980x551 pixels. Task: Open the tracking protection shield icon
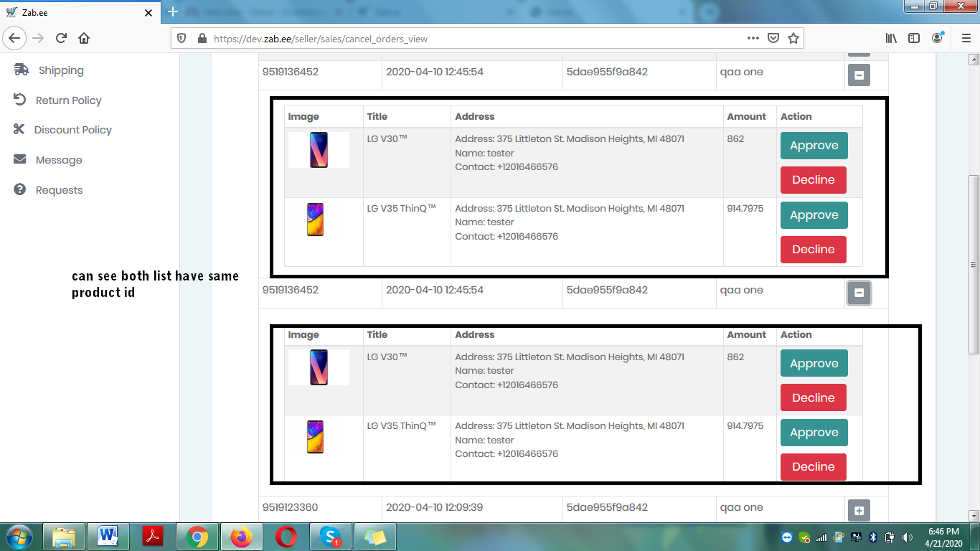pyautogui.click(x=182, y=38)
